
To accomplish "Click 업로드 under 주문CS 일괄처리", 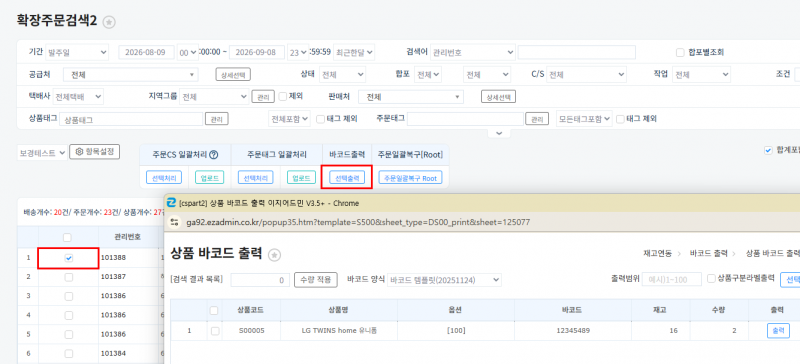I will coord(210,178).
